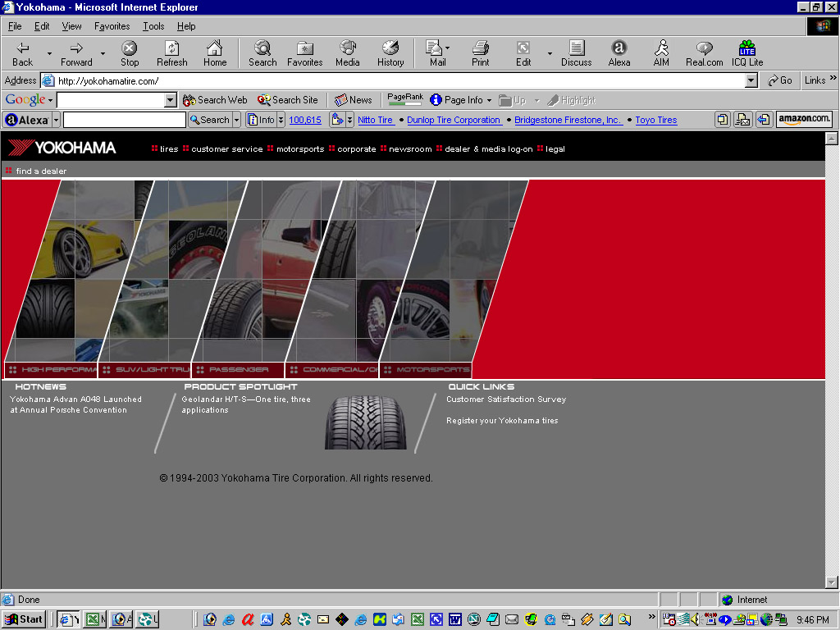The image size is (840, 630).
Task: Click the taskbar clock showing 9:46 PM
Action: point(812,620)
